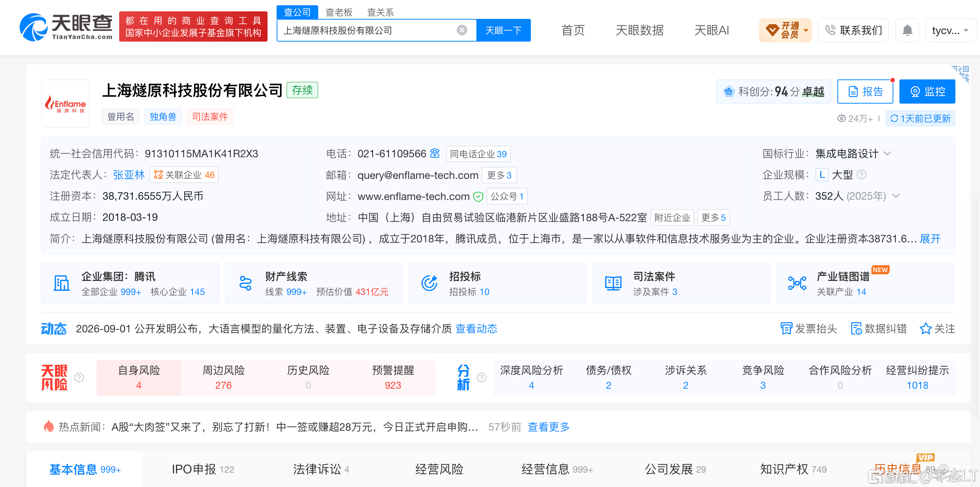The width and height of the screenshot is (980, 487).
Task: Switch to the 查老板 search tab
Action: 339,12
